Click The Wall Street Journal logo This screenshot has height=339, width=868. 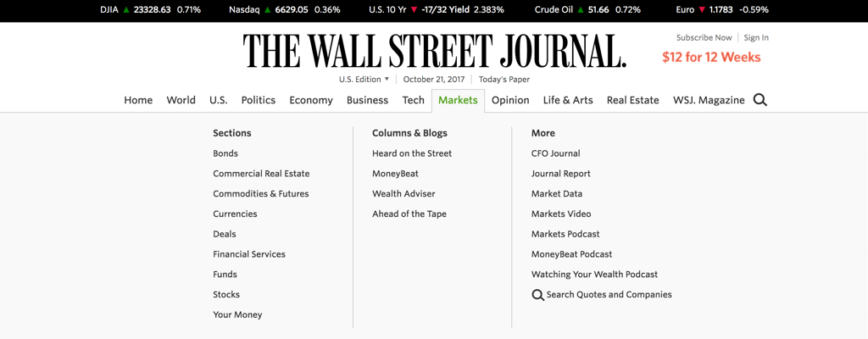click(x=435, y=50)
